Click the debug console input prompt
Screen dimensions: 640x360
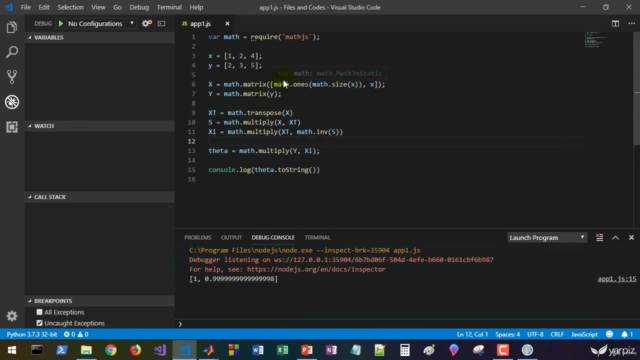tap(406, 324)
